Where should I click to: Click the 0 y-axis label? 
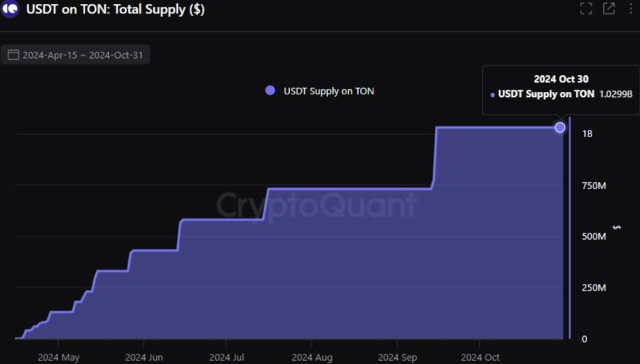(584, 339)
